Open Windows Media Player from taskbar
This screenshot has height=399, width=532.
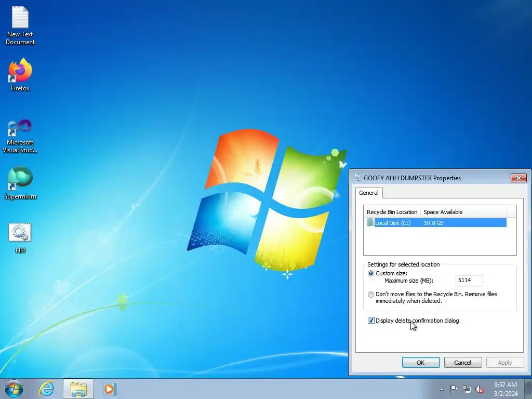[x=110, y=389]
